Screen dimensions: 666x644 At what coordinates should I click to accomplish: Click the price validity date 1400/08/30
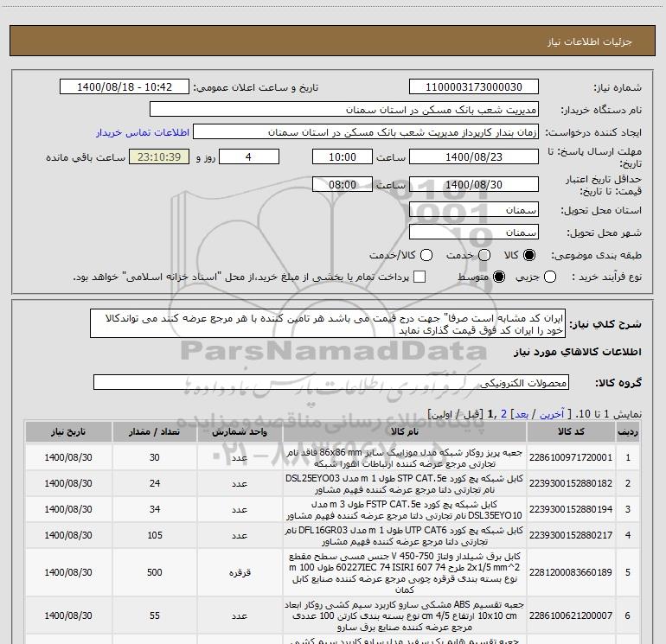coord(474,184)
